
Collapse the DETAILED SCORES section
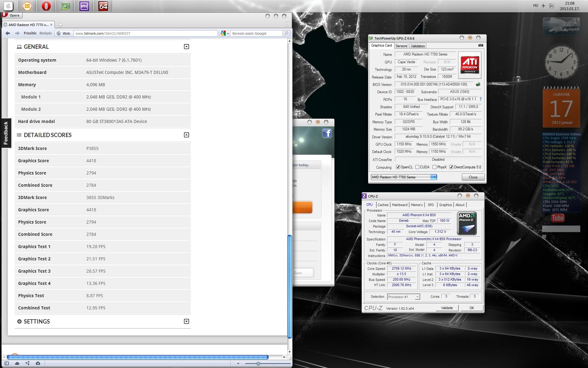coord(186,135)
